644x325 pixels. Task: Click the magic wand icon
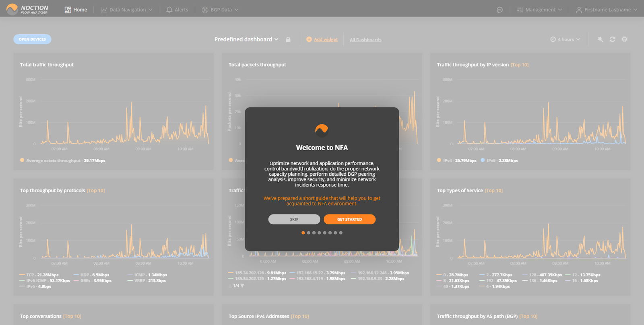[x=601, y=39]
